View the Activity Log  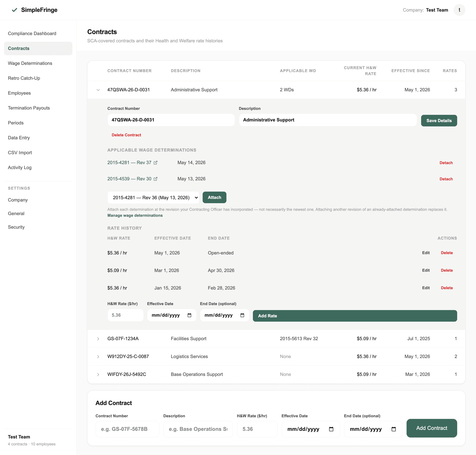tap(38, 168)
